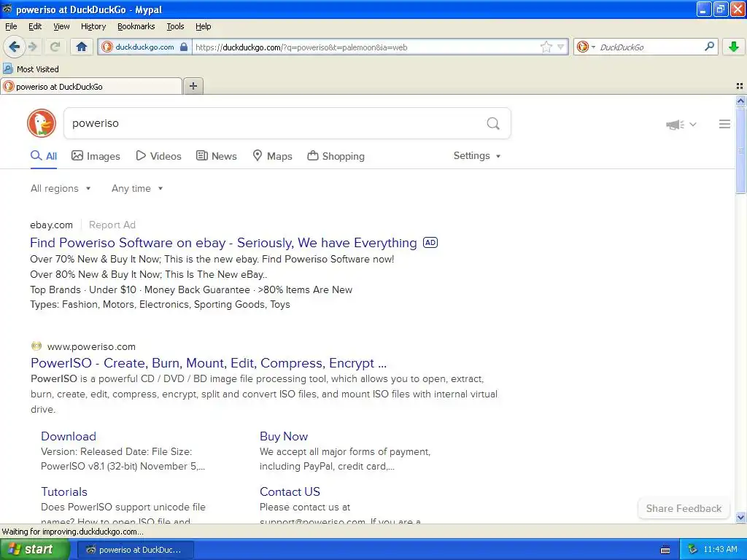The width and height of the screenshot is (747, 560).
Task: Open the Edit menu
Action: click(35, 26)
